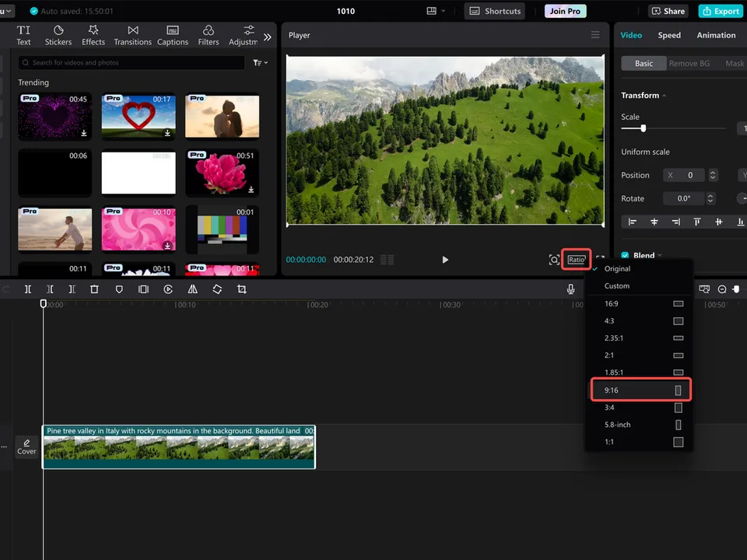
Task: Choose the 3:4 aspect ratio
Action: pyautogui.click(x=638, y=408)
